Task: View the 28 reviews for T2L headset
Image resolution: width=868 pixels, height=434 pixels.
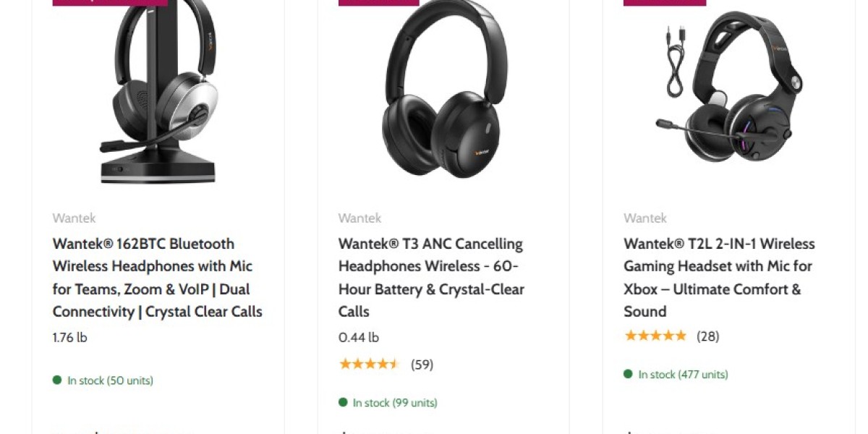Action: (x=707, y=336)
